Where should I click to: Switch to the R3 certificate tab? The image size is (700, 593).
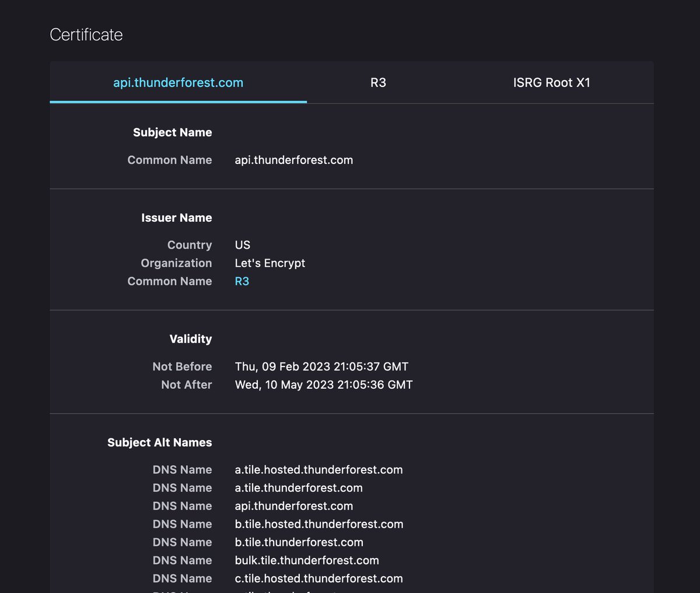pyautogui.click(x=378, y=82)
